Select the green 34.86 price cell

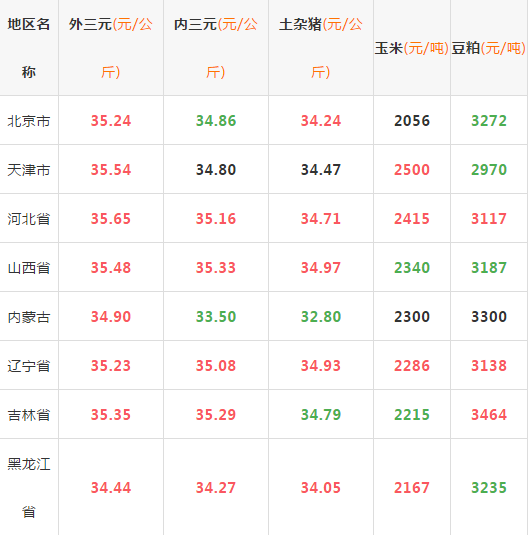216,121
